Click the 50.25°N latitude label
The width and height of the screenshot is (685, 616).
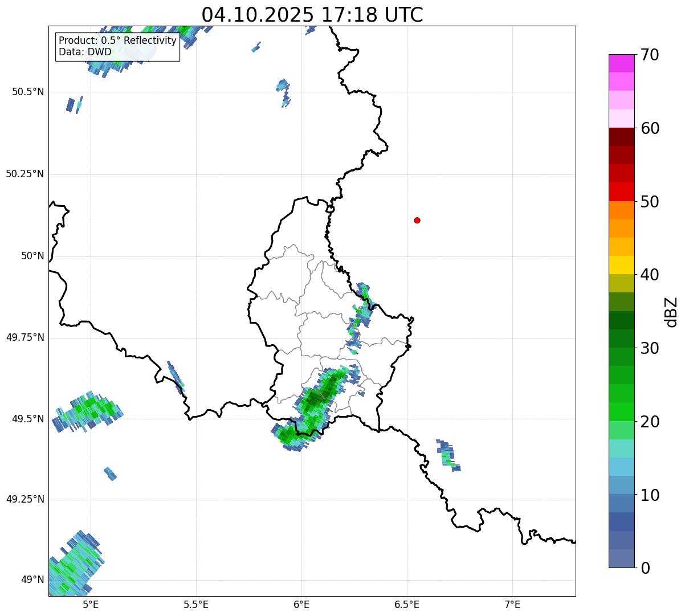coord(25,174)
